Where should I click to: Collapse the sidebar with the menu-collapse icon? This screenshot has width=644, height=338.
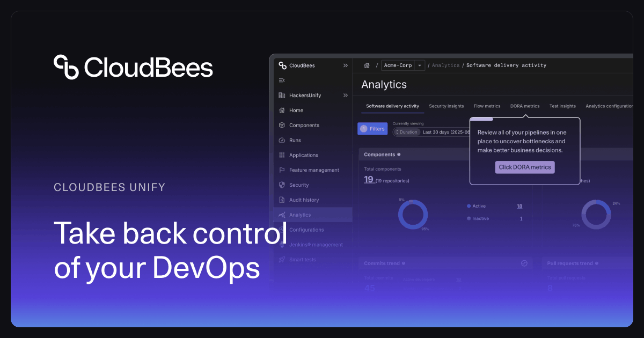pyautogui.click(x=282, y=80)
